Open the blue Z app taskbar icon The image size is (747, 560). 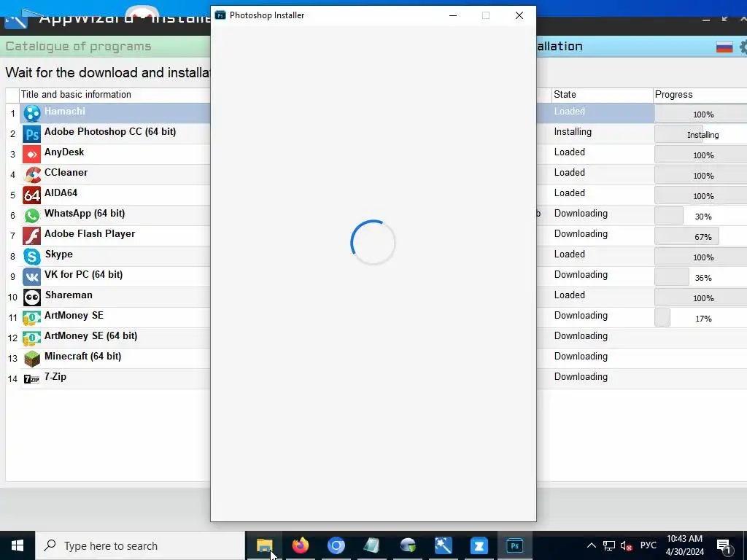click(479, 545)
